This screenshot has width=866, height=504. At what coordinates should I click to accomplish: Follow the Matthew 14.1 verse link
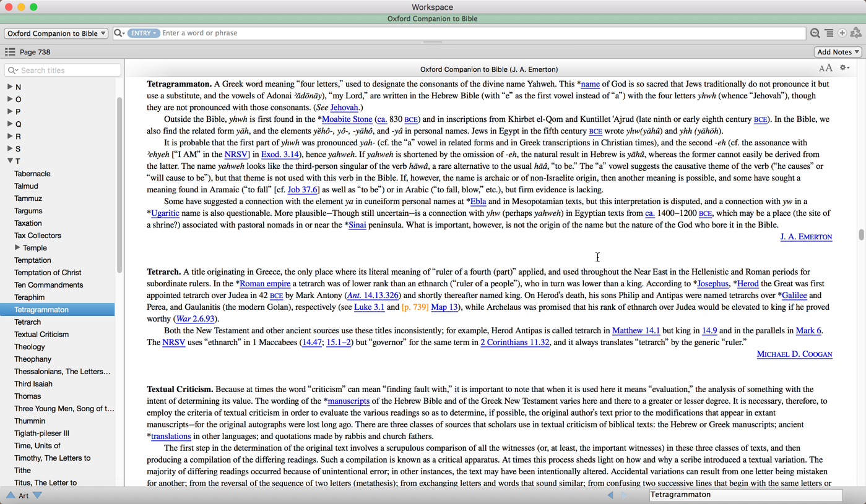pos(636,331)
